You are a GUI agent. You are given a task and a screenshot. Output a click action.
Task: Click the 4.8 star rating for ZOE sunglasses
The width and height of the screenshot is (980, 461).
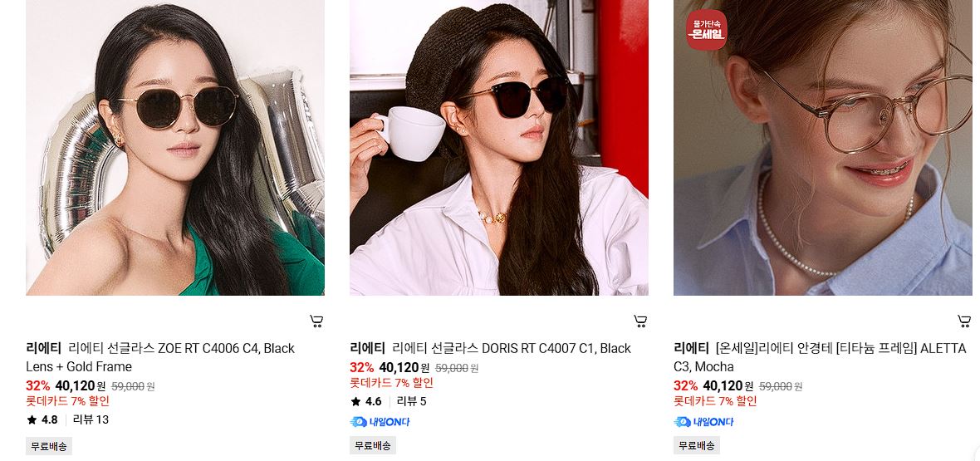click(42, 419)
